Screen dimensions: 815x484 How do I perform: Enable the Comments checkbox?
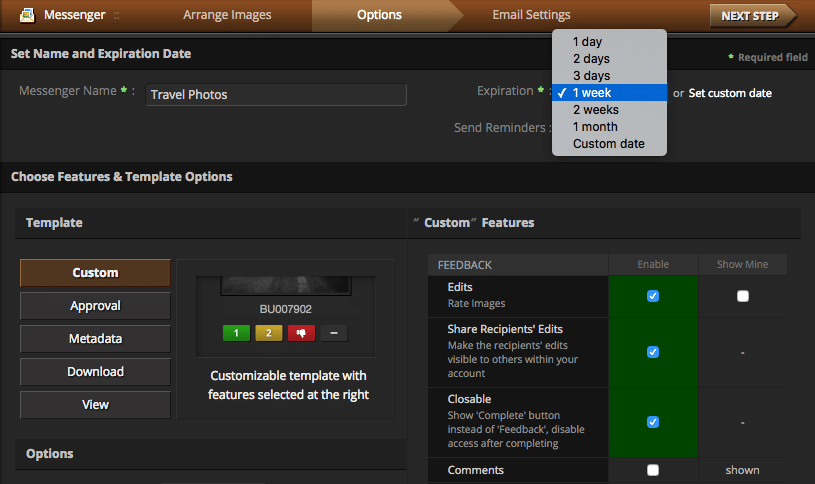(x=653, y=470)
